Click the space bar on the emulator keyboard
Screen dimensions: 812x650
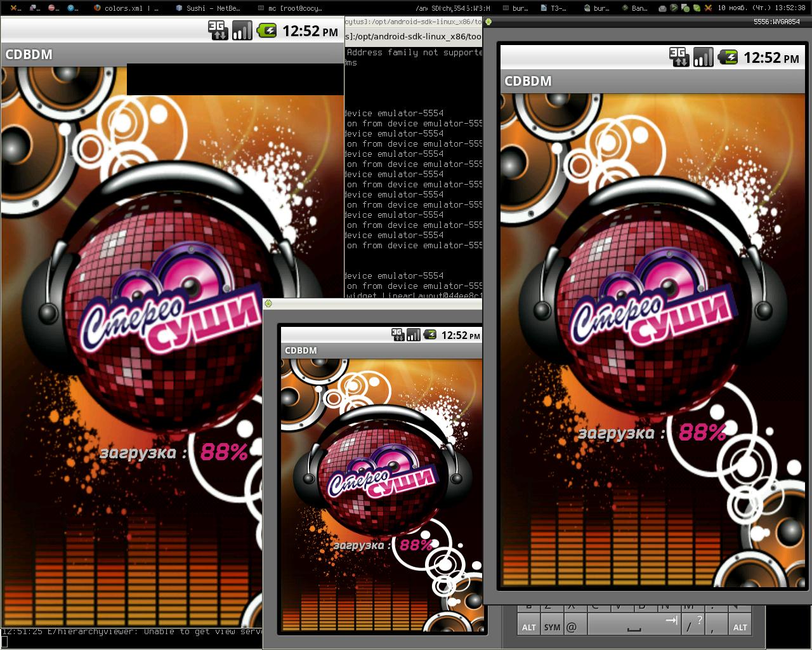coord(634,625)
